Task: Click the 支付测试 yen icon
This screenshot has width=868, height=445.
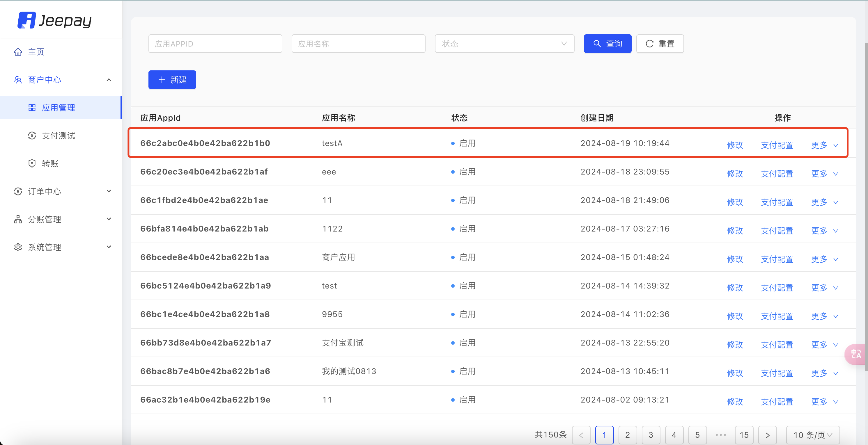Action: coord(32,136)
